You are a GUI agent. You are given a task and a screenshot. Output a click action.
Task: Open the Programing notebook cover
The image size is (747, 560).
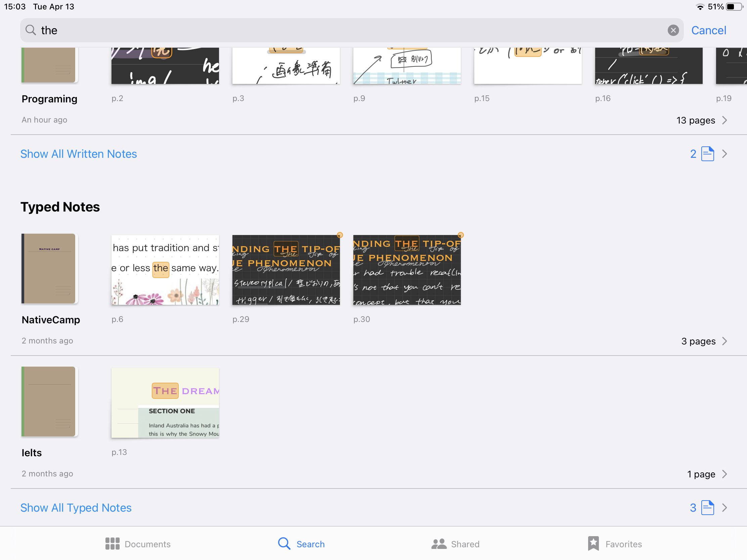point(49,65)
